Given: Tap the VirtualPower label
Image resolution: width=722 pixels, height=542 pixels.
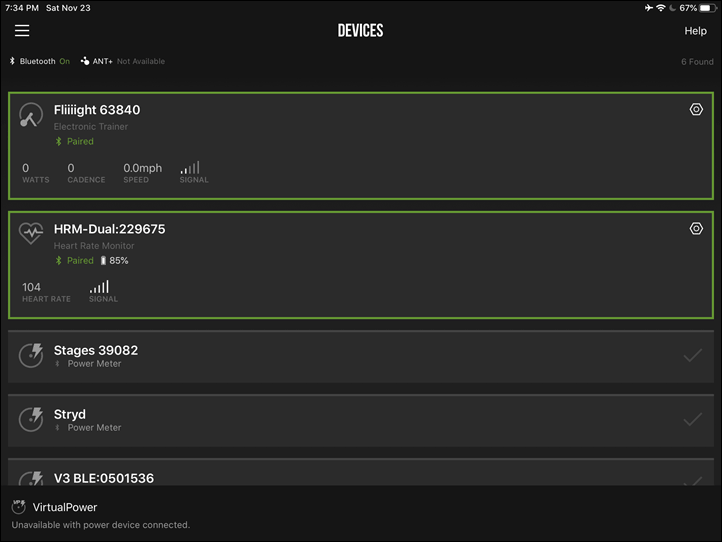Looking at the screenshot, I should pyautogui.click(x=65, y=507).
